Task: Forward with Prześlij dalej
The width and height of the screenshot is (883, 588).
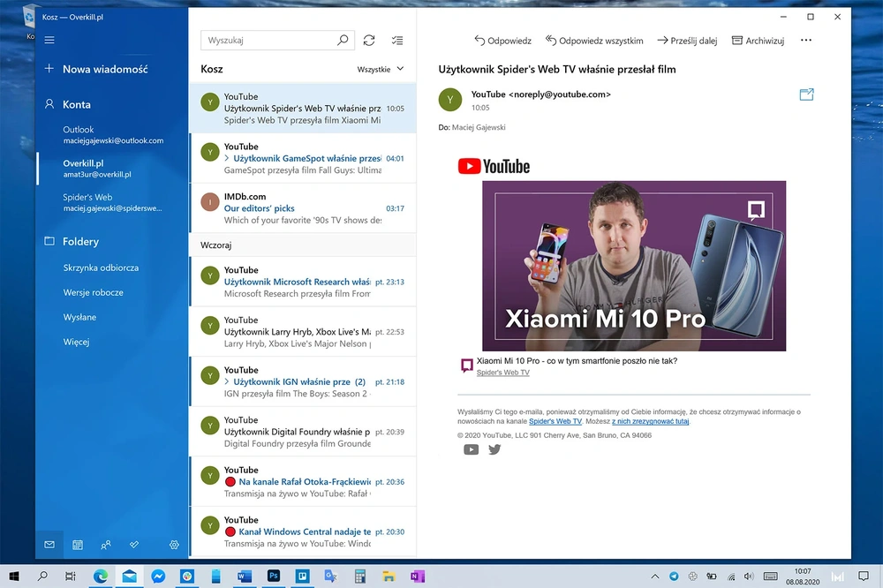Action: click(x=688, y=41)
